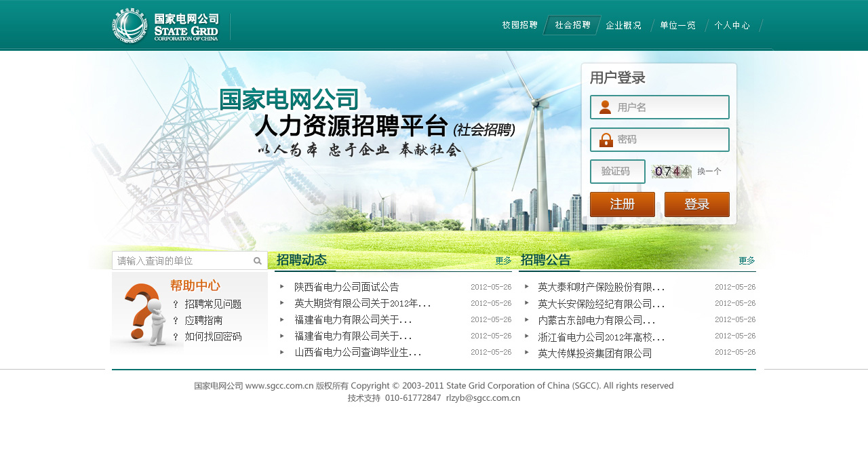
Task: Click the 帮助中心 heading
Action: 195,286
